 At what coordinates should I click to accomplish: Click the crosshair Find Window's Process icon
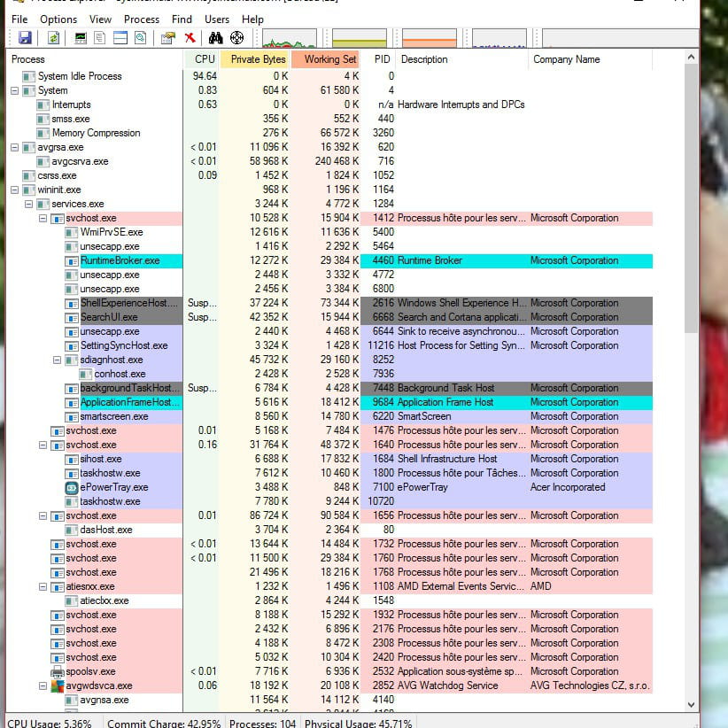pos(236,37)
